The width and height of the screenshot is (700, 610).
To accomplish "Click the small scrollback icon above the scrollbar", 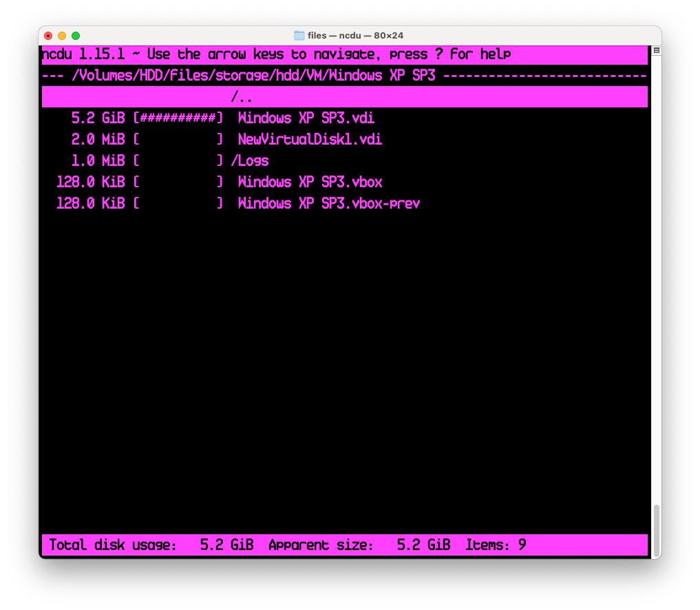I will (x=656, y=50).
